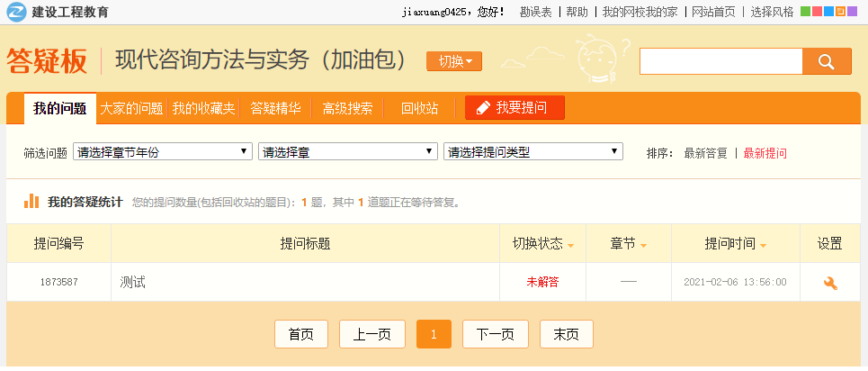This screenshot has height=371, width=868.
Task: Select the purple theme color swatch
Action: [852, 12]
